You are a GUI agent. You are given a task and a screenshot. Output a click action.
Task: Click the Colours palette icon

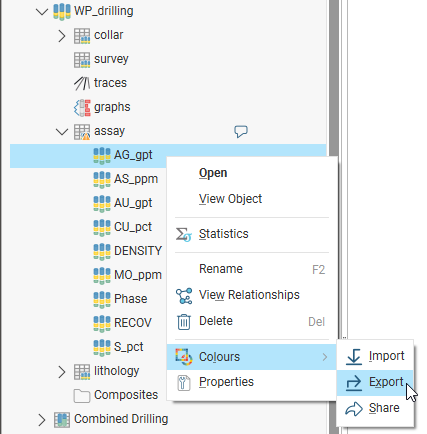(x=184, y=357)
